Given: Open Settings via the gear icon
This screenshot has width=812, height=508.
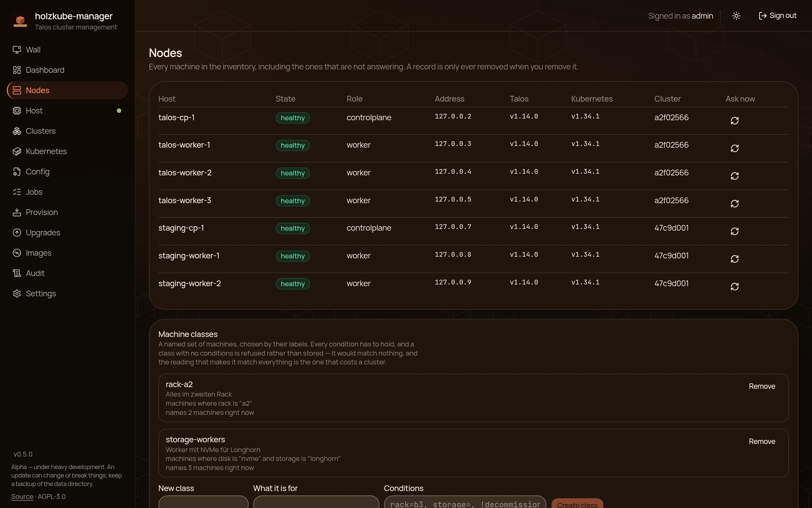Looking at the screenshot, I should 17,294.
